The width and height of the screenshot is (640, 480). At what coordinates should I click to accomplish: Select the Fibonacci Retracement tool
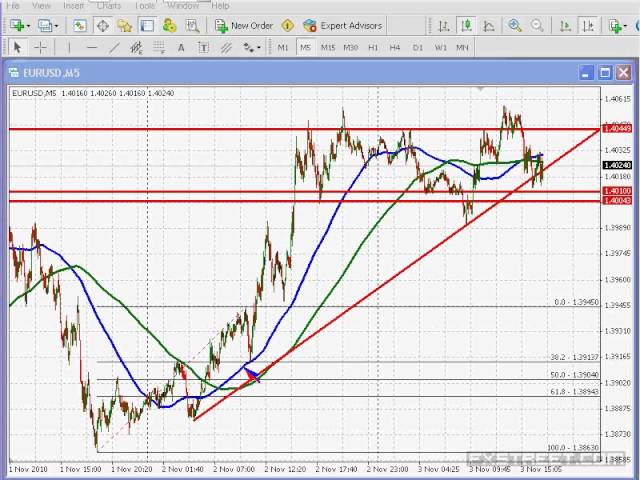click(x=159, y=48)
